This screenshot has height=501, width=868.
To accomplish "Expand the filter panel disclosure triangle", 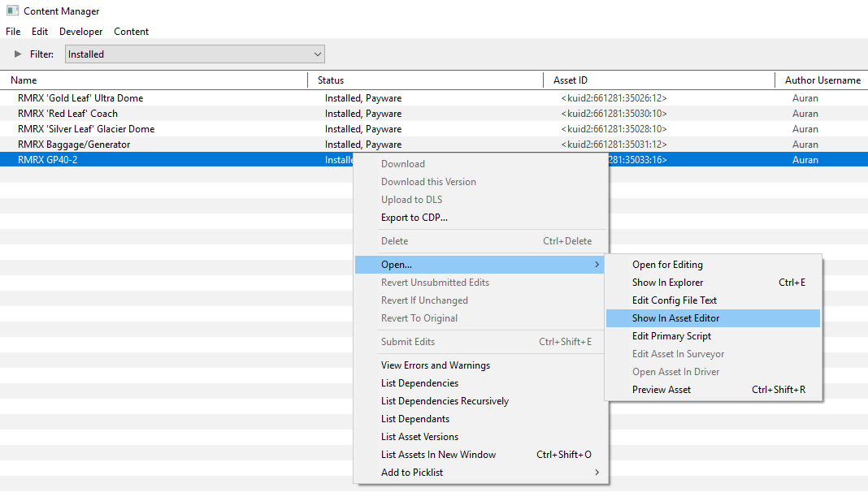I will coord(18,54).
